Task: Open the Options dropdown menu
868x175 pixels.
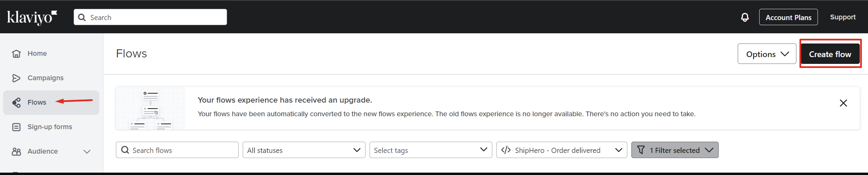Action: (x=767, y=54)
